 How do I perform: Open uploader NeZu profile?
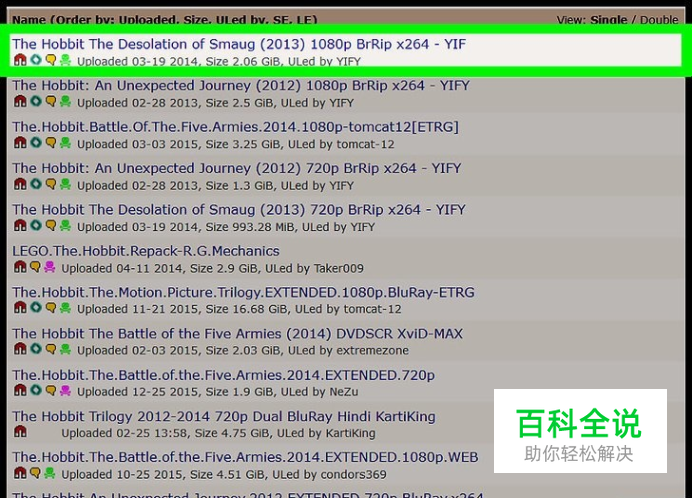click(x=344, y=392)
